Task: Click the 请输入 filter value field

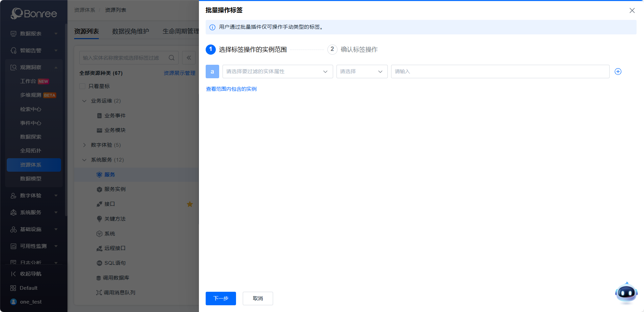Action: pyautogui.click(x=500, y=72)
